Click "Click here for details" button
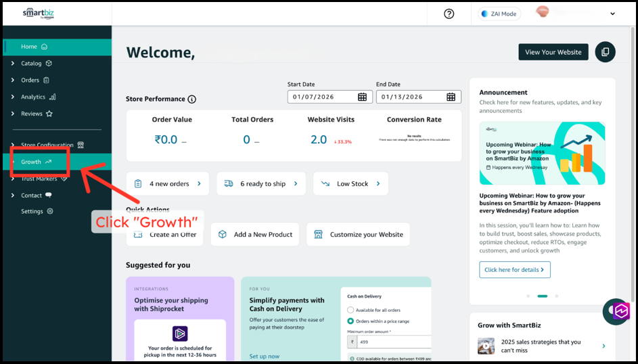This screenshot has height=364, width=638. 514,269
